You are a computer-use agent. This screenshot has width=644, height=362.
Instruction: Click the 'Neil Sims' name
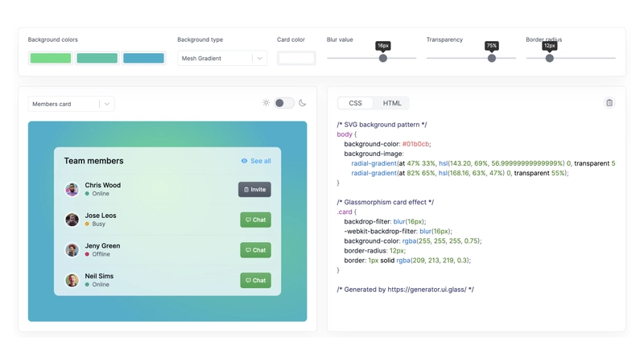[99, 276]
